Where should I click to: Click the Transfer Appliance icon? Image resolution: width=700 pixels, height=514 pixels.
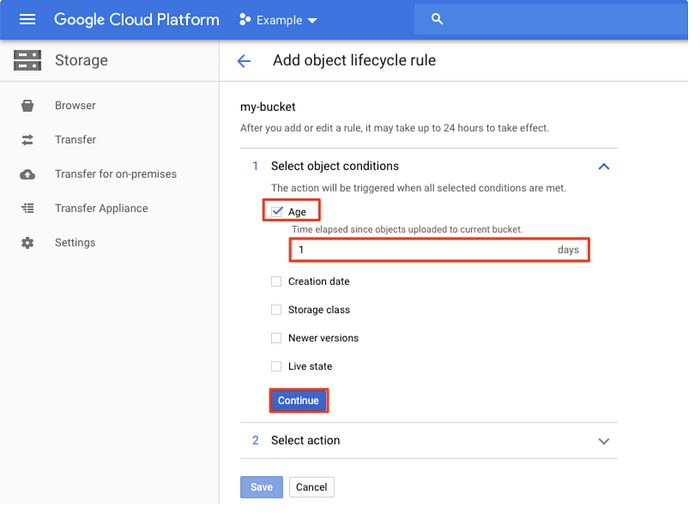point(28,209)
